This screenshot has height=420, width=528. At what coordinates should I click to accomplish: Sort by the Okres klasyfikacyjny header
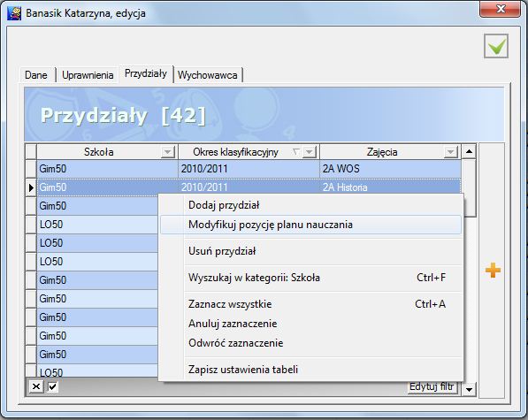click(x=236, y=152)
